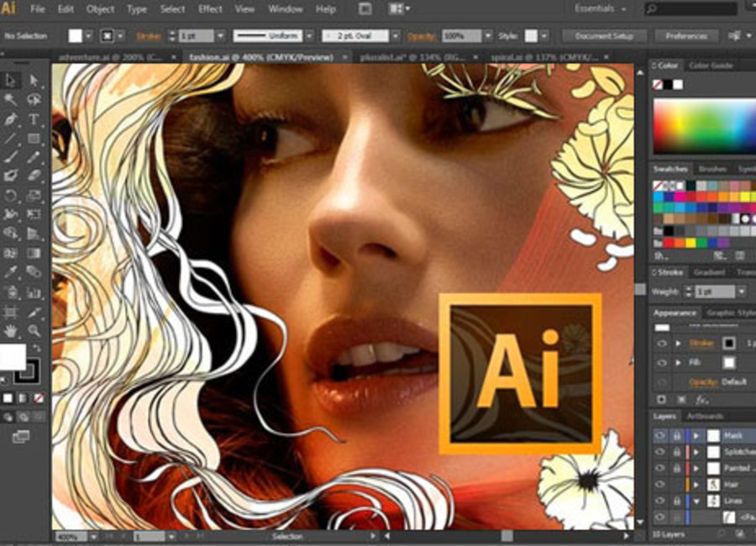Select the Free Transform tool
The image size is (756, 546).
[x=34, y=214]
